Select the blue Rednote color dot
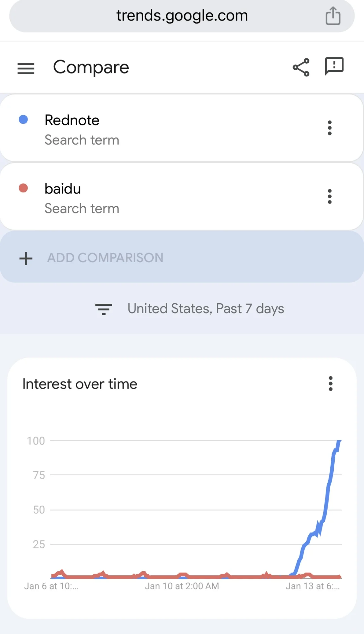Image resolution: width=364 pixels, height=634 pixels. tap(23, 119)
